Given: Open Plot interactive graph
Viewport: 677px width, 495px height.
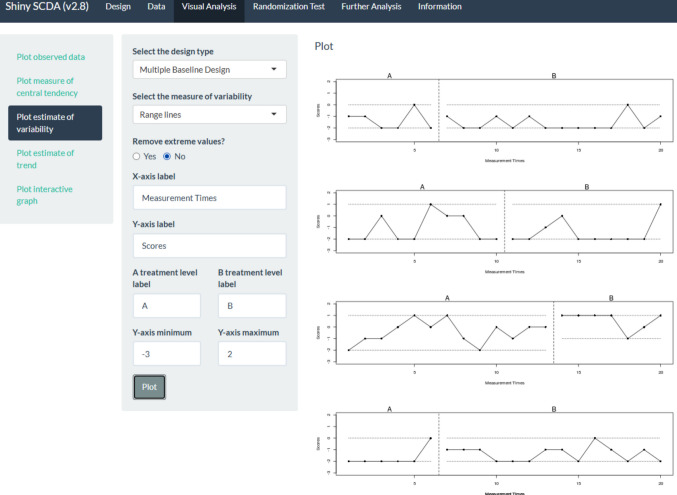Looking at the screenshot, I should [44, 195].
